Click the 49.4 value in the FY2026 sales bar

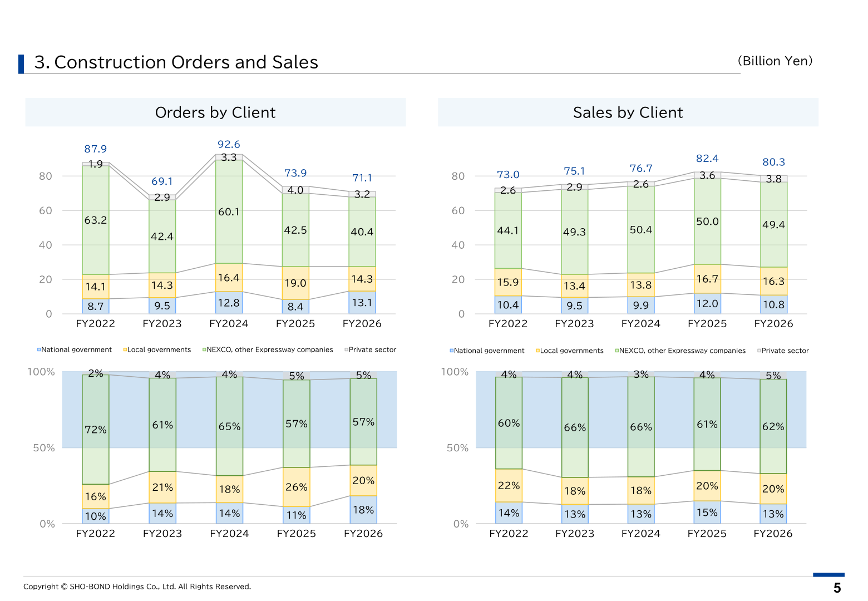point(774,225)
